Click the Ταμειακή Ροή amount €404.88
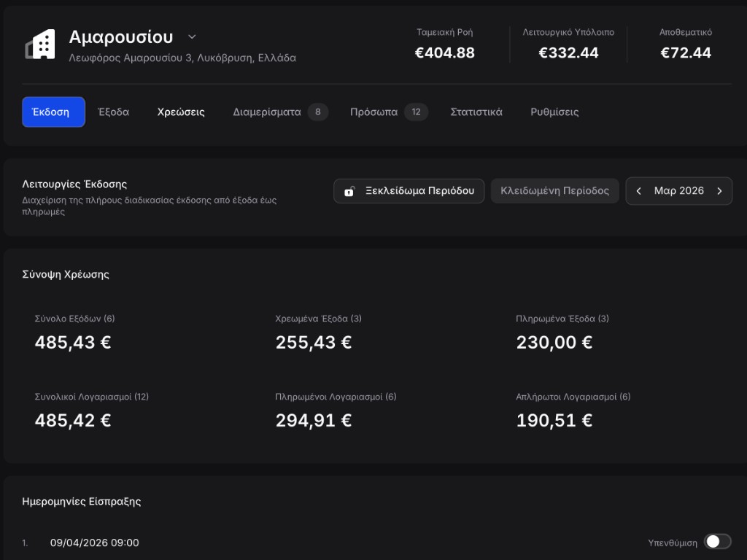Image resolution: width=747 pixels, height=560 pixels. tap(445, 52)
